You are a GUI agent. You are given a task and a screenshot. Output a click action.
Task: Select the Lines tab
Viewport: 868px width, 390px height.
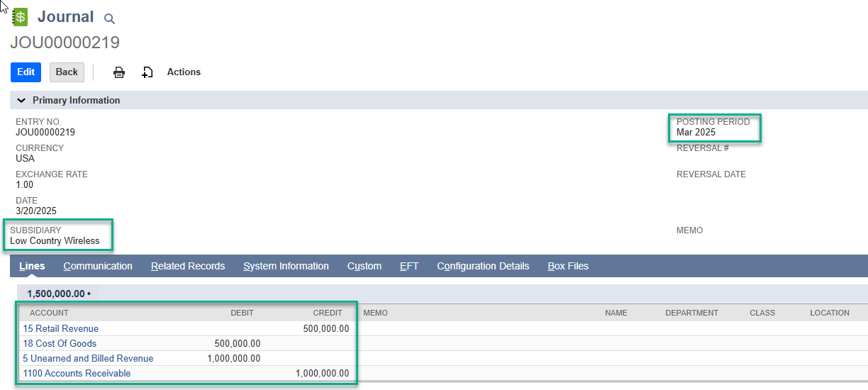(32, 267)
